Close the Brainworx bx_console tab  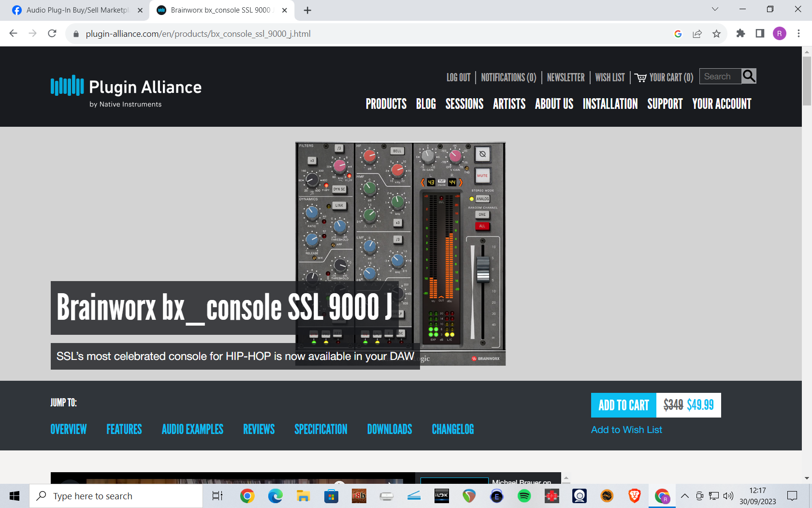pos(285,10)
